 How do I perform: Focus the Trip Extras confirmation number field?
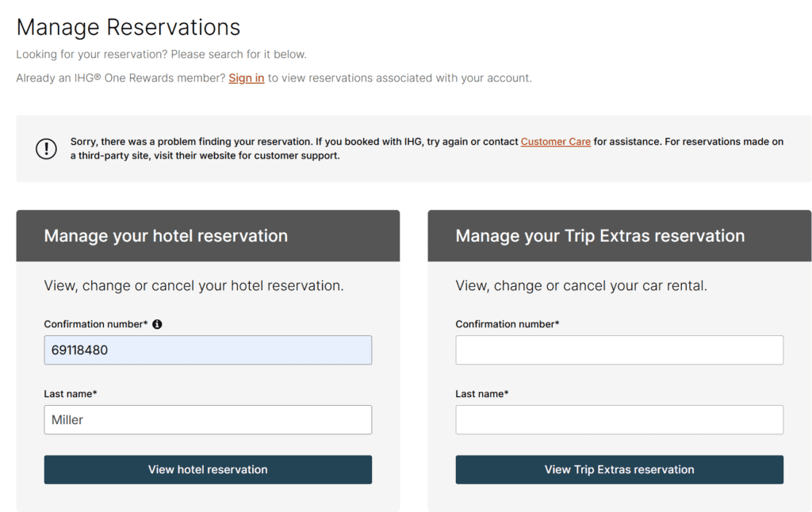click(619, 350)
